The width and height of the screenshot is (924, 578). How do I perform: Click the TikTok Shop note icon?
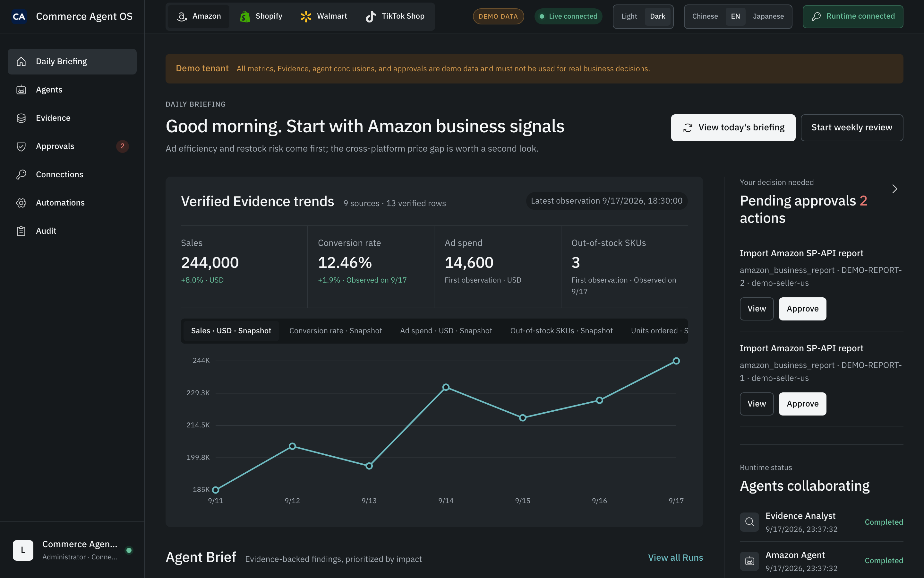(x=371, y=16)
